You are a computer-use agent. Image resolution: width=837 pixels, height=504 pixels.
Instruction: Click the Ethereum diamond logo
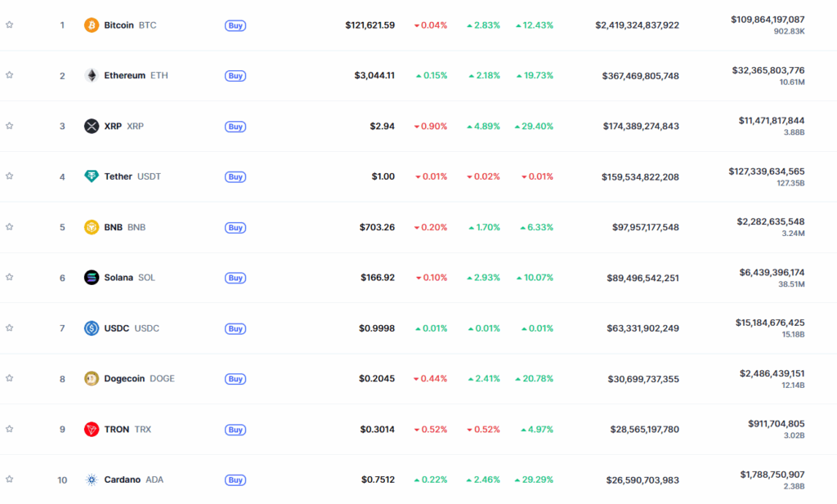[92, 75]
